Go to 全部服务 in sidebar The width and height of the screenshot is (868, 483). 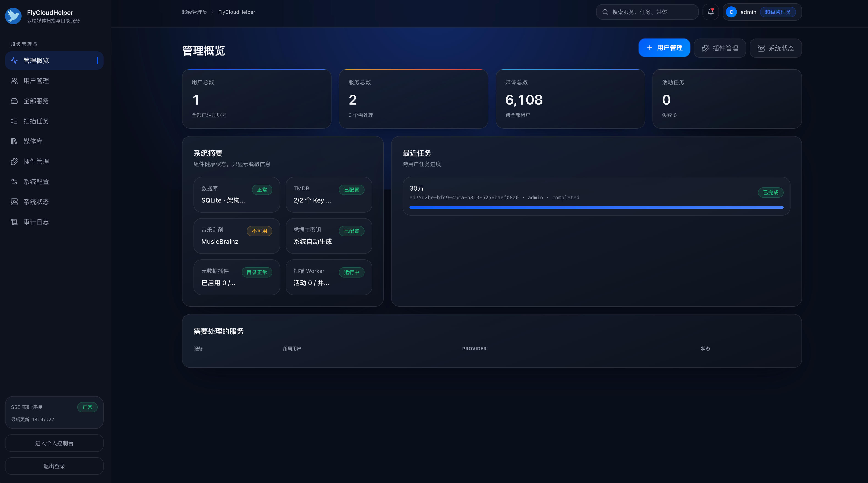point(54,101)
